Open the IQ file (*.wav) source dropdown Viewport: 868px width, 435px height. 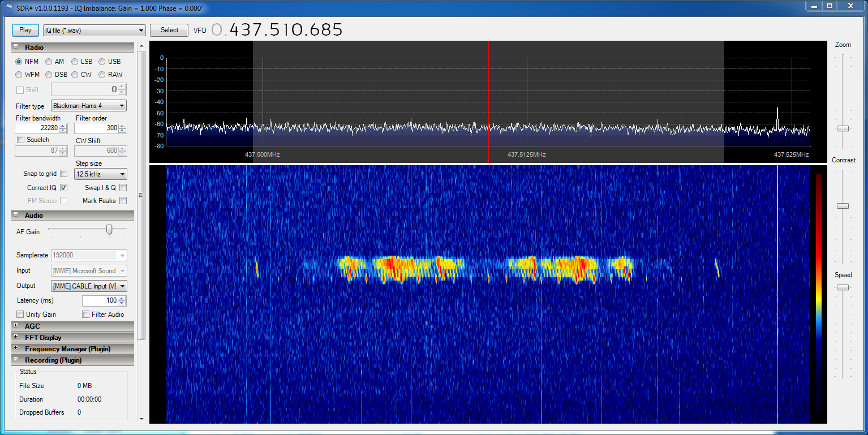pyautogui.click(x=94, y=31)
